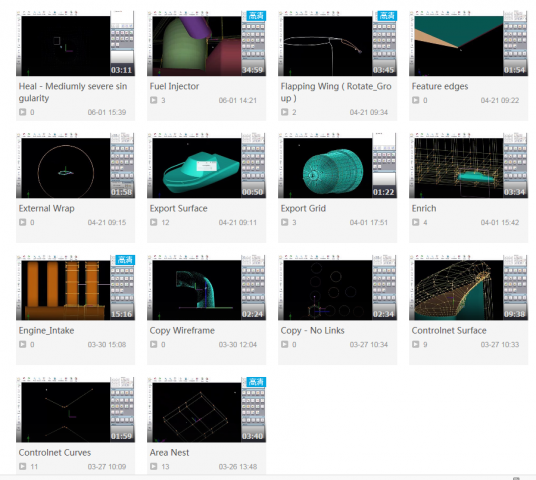Click the upload date 03-30 12:04
The width and height of the screenshot is (536, 480).
[x=238, y=345]
